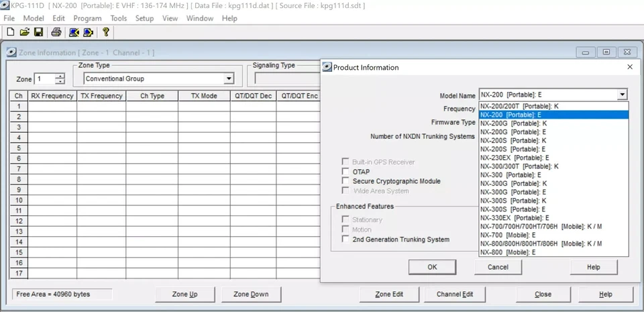
Task: Open the Zone Type Conventional Group dropdown
Action: [229, 79]
